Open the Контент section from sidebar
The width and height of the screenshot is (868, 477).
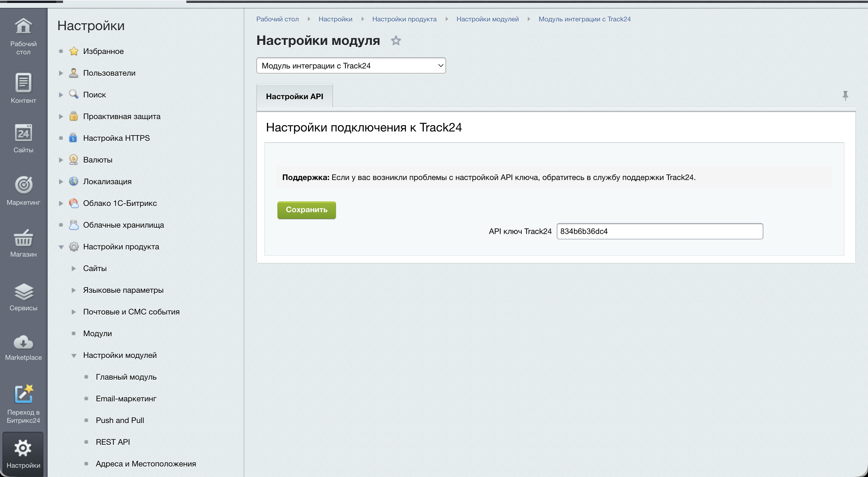tap(23, 83)
